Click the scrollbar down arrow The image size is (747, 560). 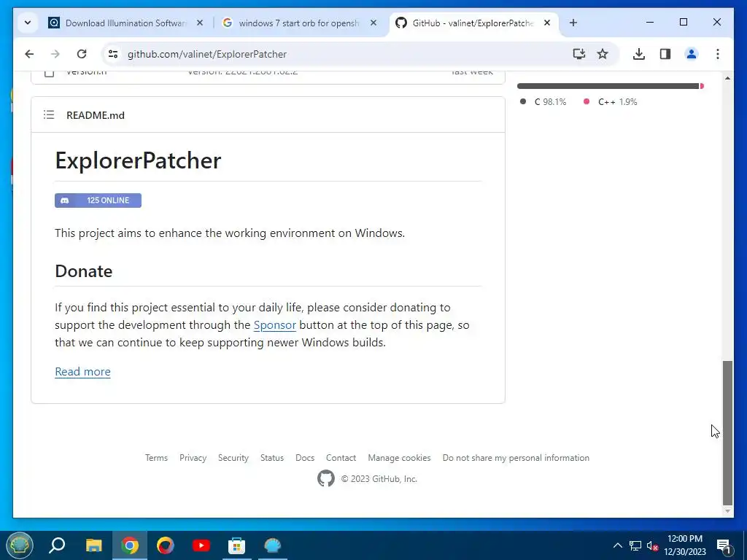click(x=727, y=511)
